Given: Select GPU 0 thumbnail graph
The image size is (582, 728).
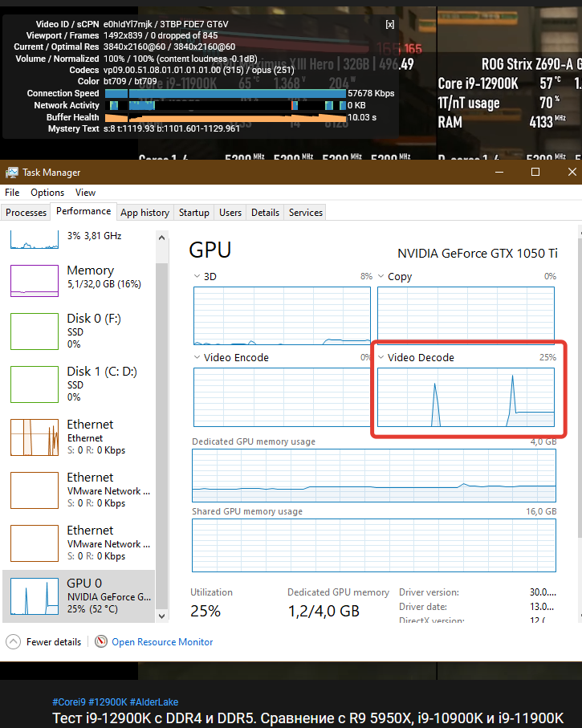Looking at the screenshot, I should [35, 596].
